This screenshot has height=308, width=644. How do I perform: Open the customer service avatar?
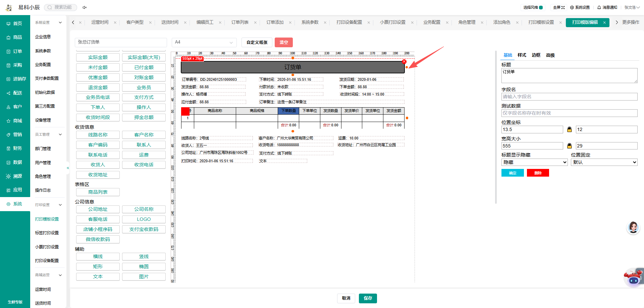click(x=633, y=228)
